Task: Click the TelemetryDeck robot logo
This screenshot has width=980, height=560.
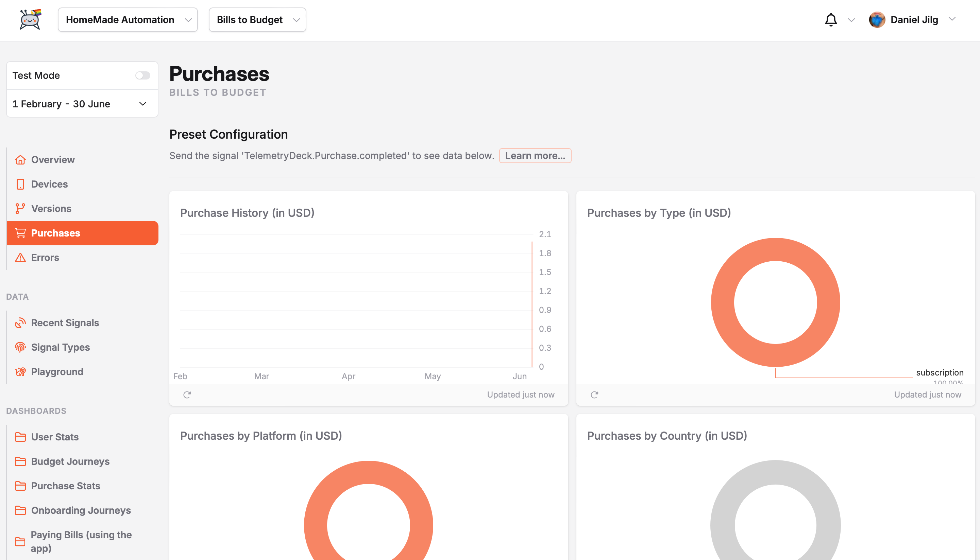Action: 30,20
